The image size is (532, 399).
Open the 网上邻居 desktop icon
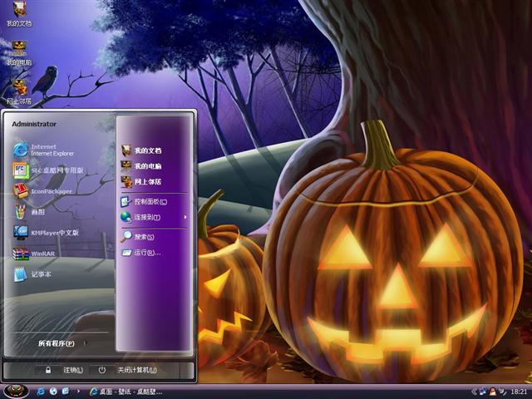click(x=19, y=90)
